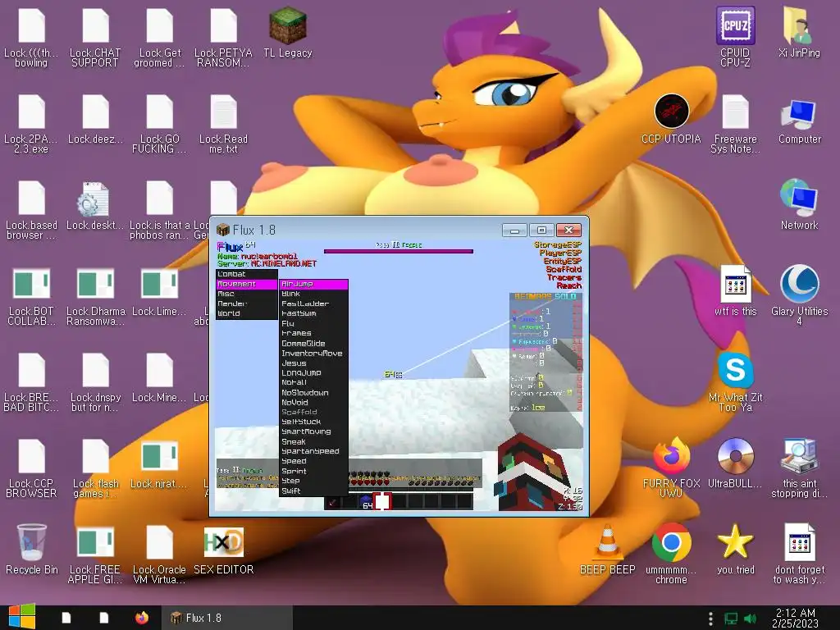Toggle the AirJump module
The width and height of the screenshot is (840, 630).
tap(314, 284)
